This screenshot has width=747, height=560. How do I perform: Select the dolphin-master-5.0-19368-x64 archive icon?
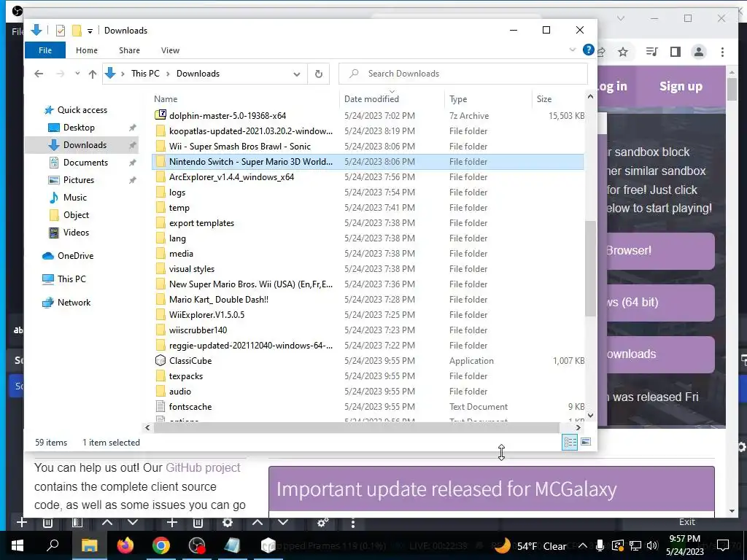click(x=160, y=114)
